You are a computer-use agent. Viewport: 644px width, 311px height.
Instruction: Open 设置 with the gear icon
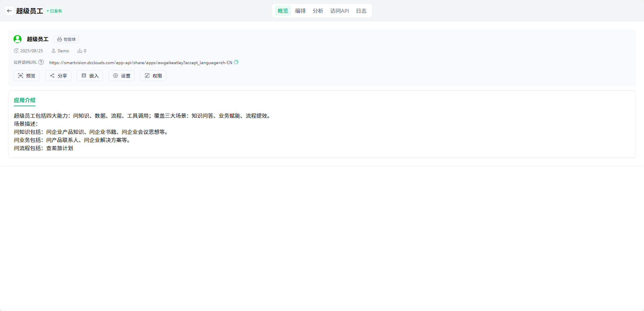[122, 76]
